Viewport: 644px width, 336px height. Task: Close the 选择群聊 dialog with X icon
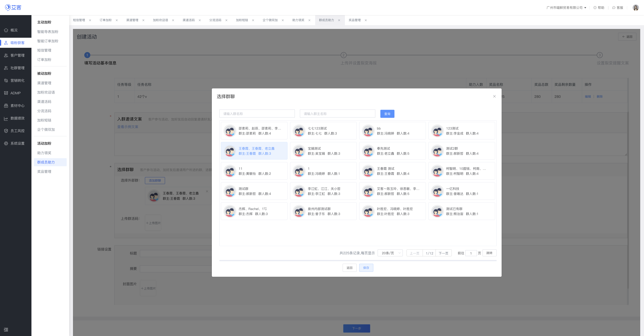click(494, 96)
